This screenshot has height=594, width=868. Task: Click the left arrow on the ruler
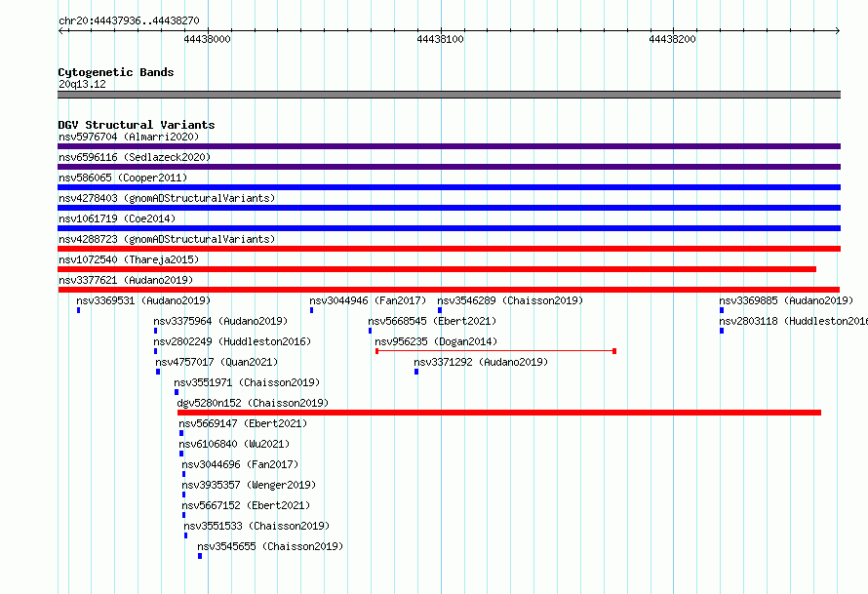click(x=60, y=30)
